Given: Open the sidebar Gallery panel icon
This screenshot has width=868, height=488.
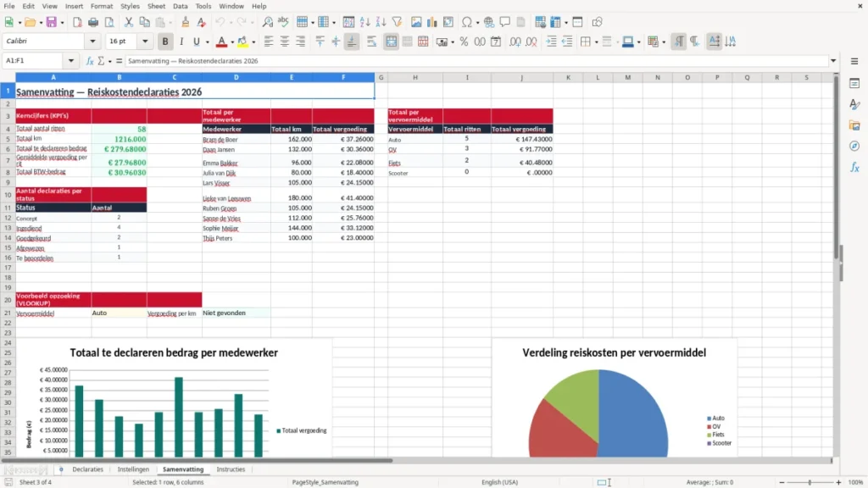Looking at the screenshot, I should click(x=854, y=125).
